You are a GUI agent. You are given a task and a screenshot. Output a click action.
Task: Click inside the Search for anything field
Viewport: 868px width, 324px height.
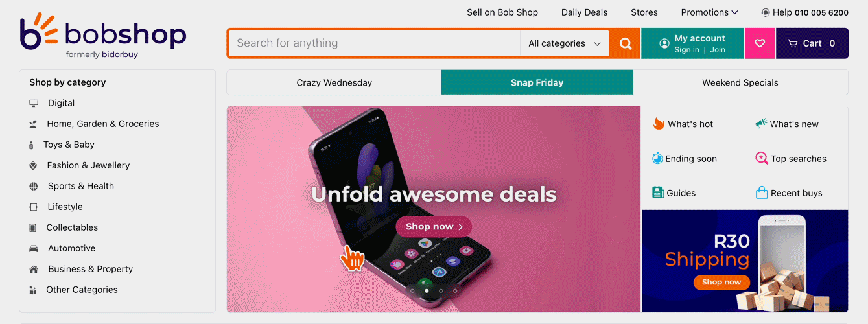coord(375,43)
